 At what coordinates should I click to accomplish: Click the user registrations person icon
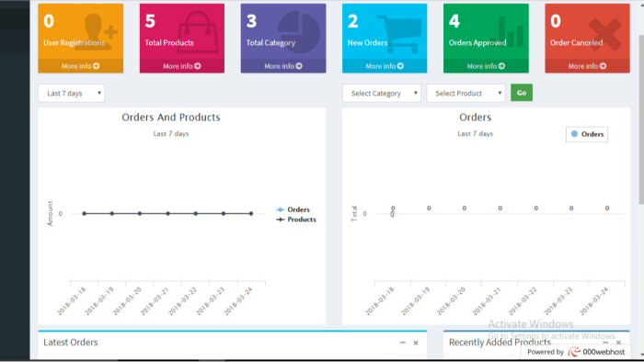pyautogui.click(x=99, y=31)
